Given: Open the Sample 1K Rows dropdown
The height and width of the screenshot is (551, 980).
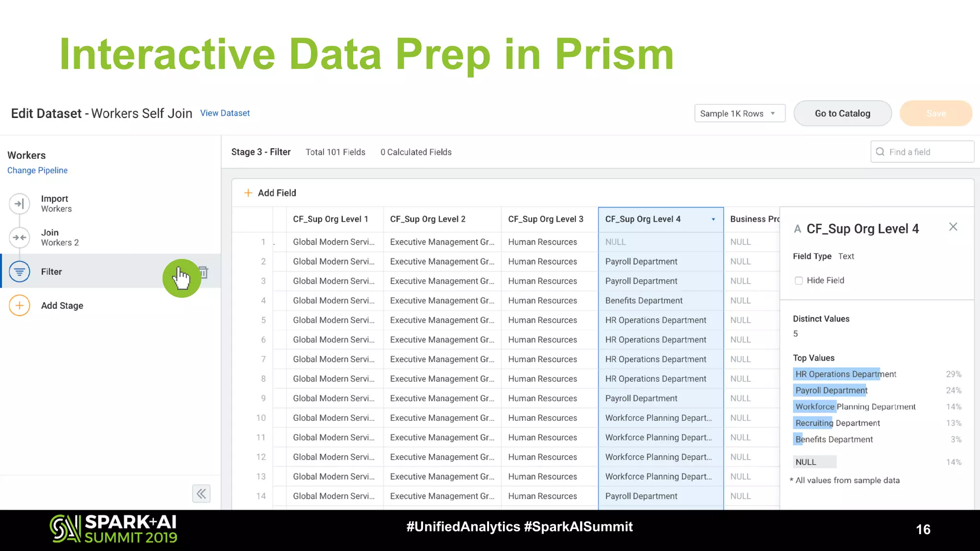Looking at the screenshot, I should pyautogui.click(x=740, y=113).
